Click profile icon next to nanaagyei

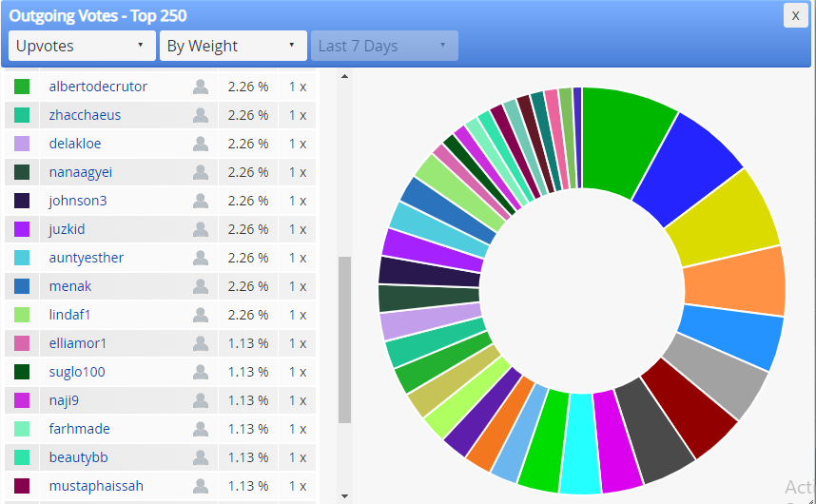(x=201, y=172)
